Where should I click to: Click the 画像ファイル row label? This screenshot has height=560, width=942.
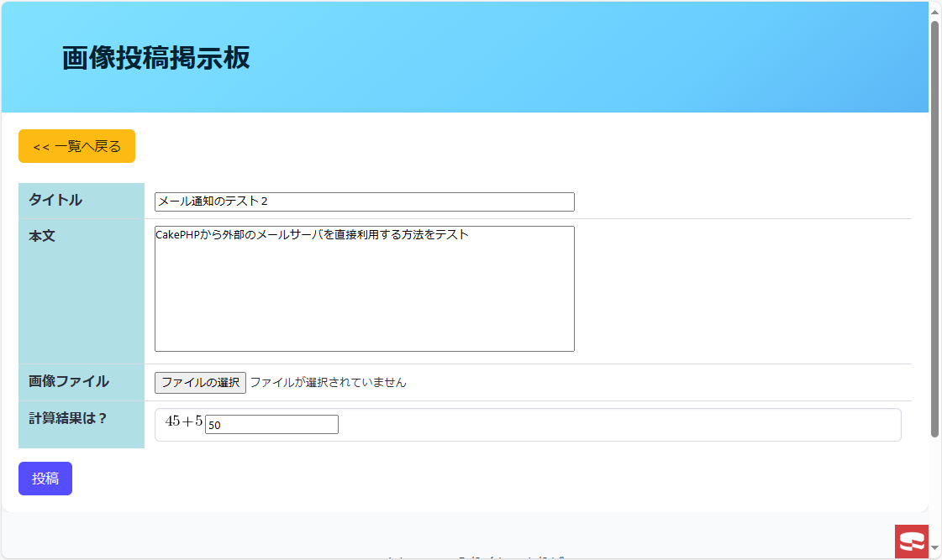pyautogui.click(x=69, y=381)
